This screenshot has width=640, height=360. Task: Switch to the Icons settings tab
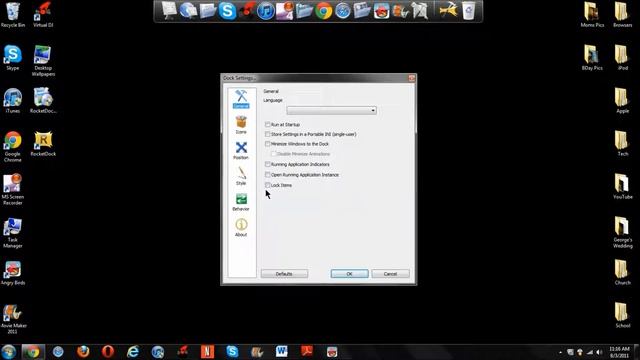coord(241,125)
